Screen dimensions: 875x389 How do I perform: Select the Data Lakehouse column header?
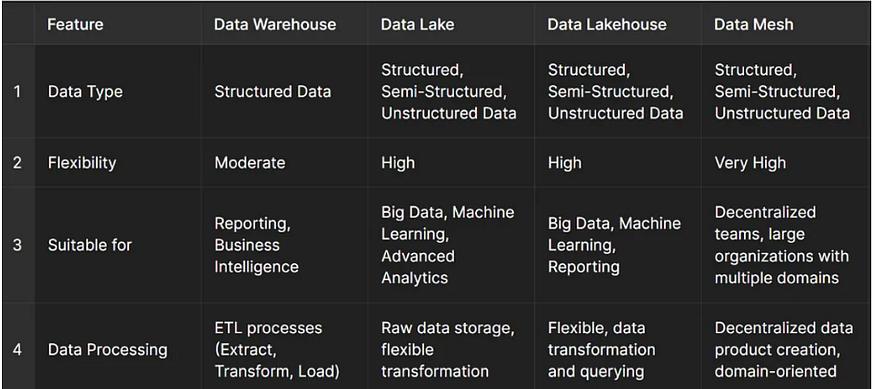(x=607, y=25)
